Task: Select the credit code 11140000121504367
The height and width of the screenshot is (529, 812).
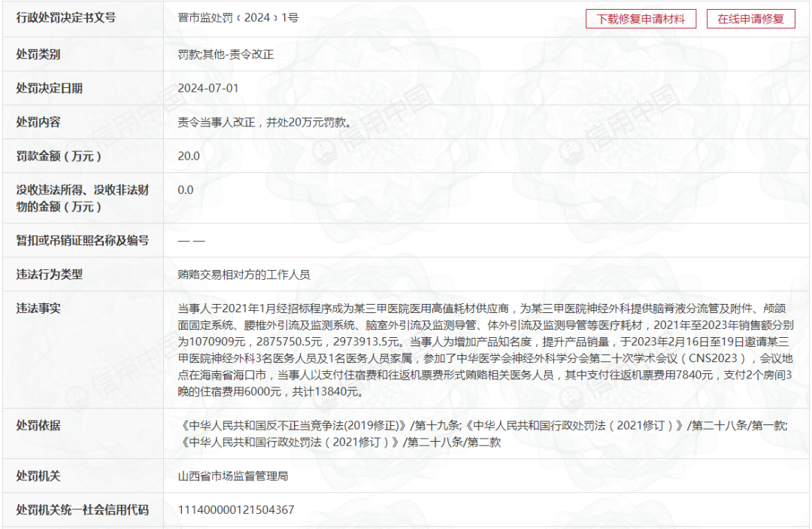Action: click(x=236, y=510)
